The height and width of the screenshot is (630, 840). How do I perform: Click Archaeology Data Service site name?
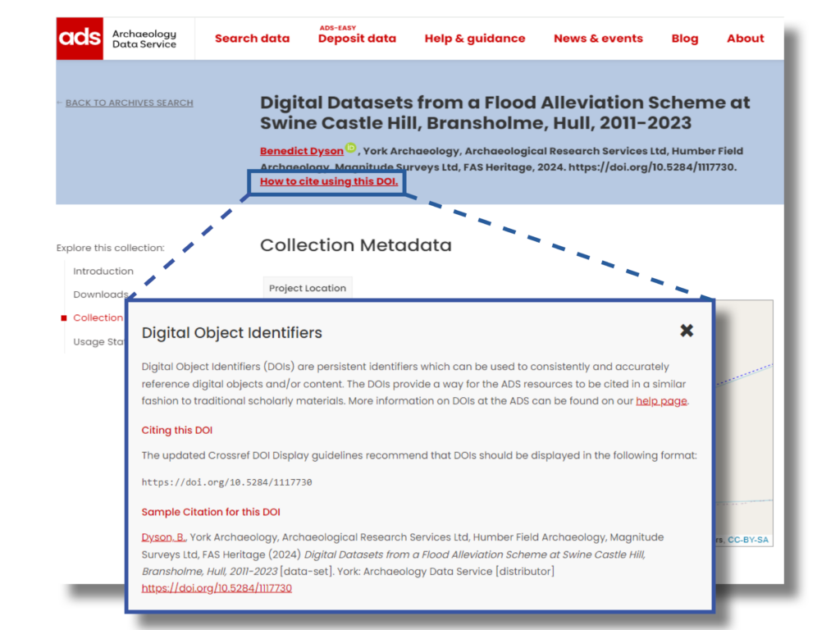(144, 39)
